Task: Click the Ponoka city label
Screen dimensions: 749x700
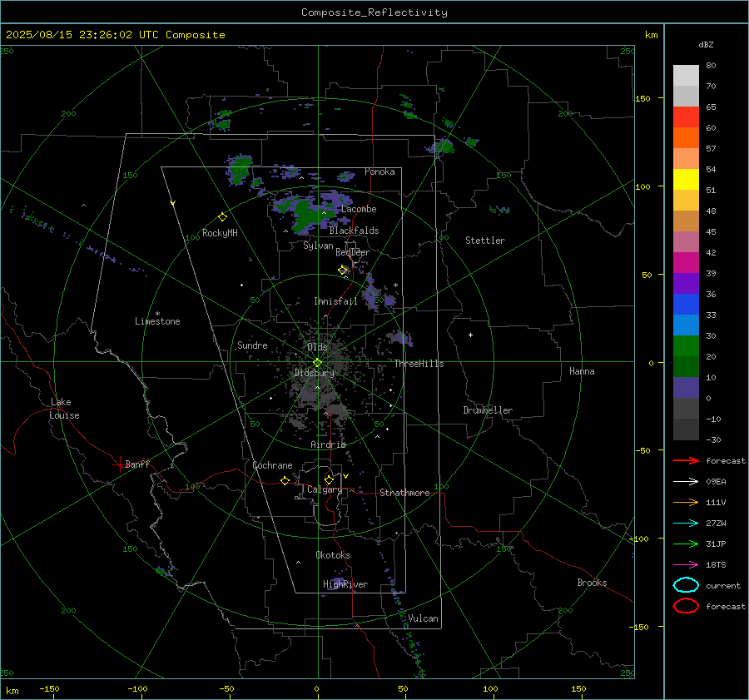Action: tap(379, 171)
